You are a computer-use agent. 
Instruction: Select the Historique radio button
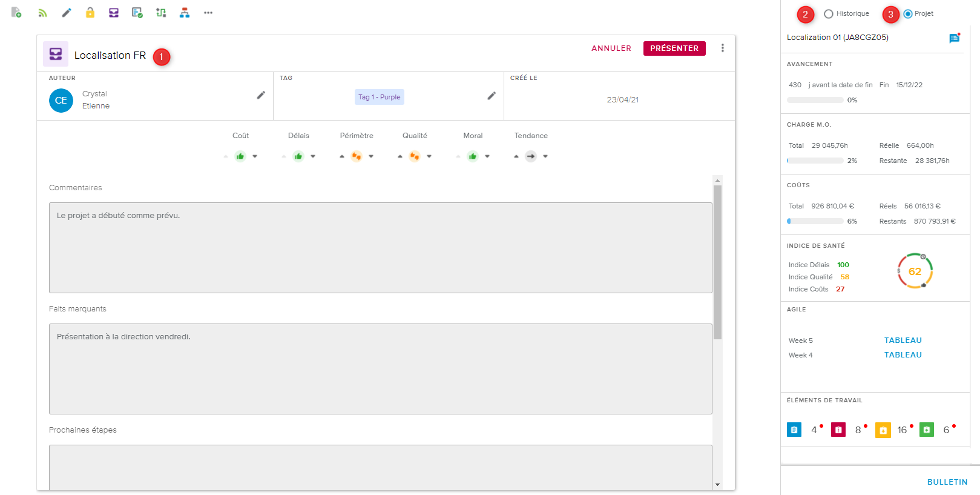[829, 14]
